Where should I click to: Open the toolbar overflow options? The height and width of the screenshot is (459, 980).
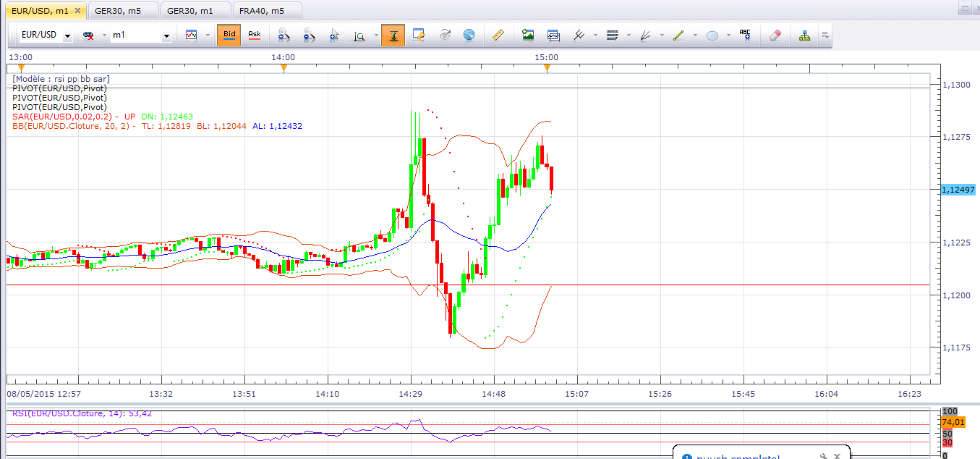(825, 35)
